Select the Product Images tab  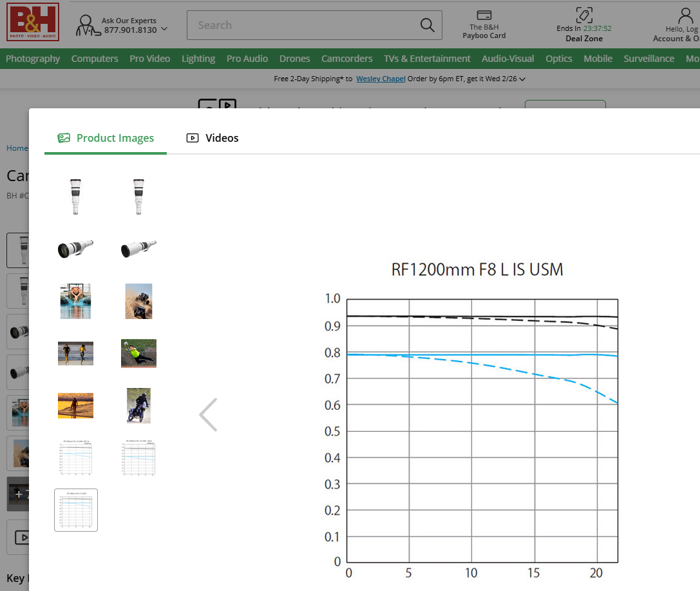click(106, 138)
